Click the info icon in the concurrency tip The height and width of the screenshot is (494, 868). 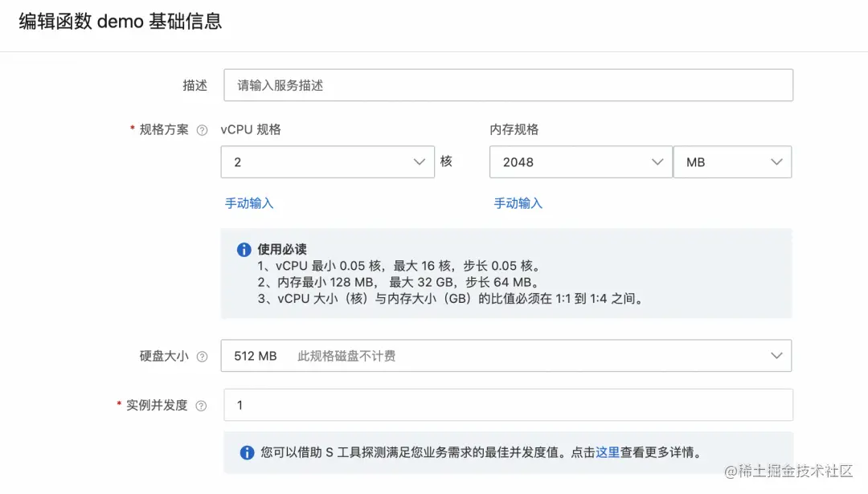point(247,452)
